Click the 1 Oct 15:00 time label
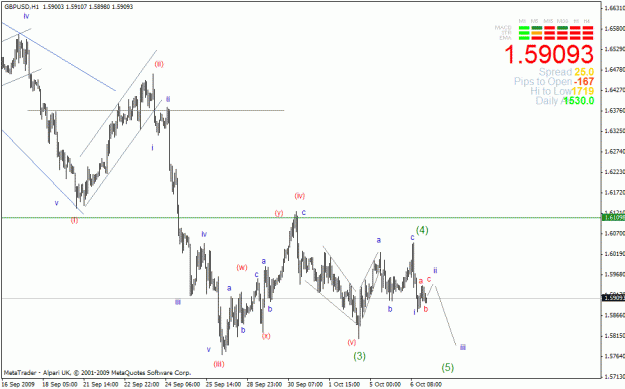The image size is (625, 389). 345,385
